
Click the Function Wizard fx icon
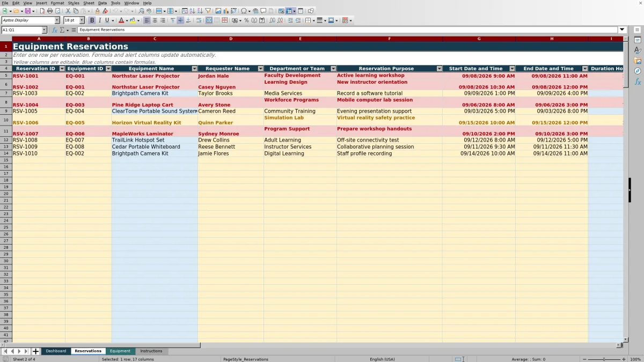pos(54,30)
